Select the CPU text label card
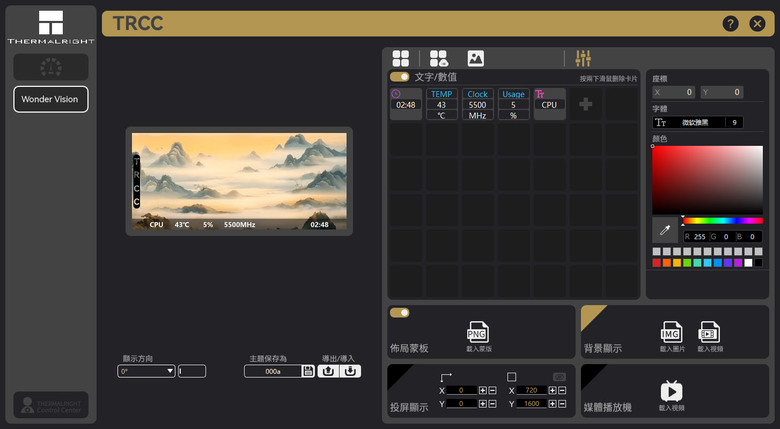The width and height of the screenshot is (780, 429). point(549,104)
